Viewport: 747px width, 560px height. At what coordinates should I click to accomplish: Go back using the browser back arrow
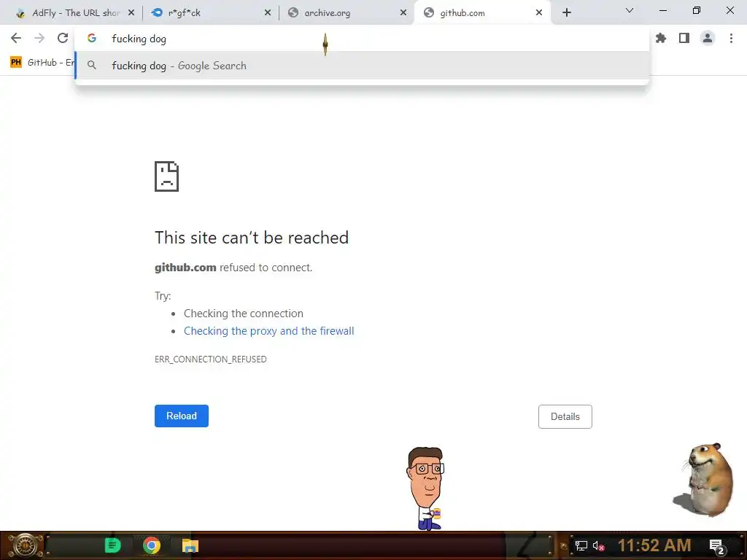[16, 38]
